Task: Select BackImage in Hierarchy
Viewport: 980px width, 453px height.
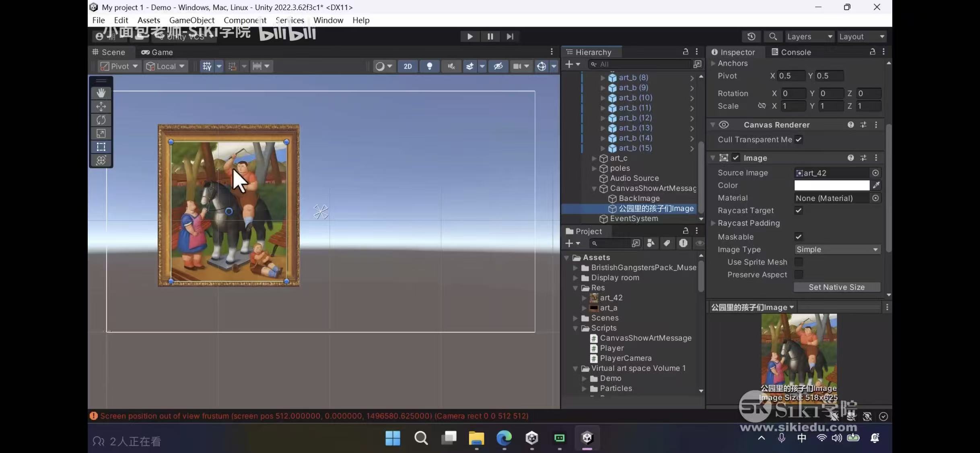Action: pos(639,199)
